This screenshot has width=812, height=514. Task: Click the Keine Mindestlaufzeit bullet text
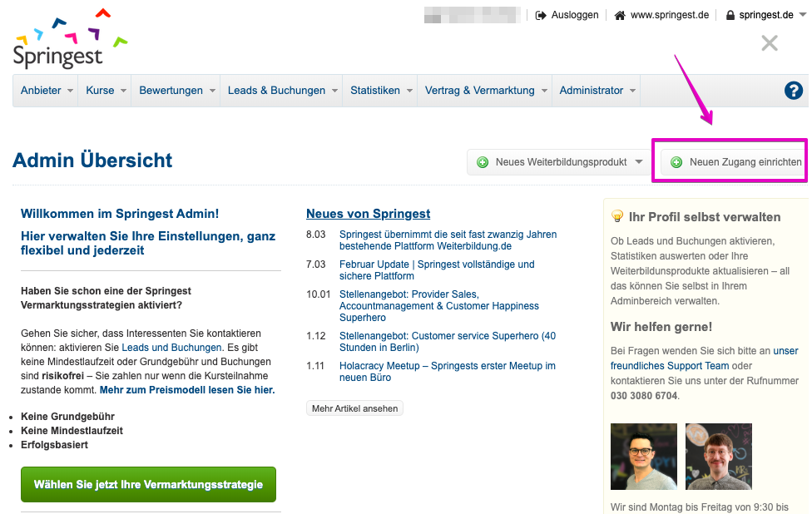pyautogui.click(x=72, y=431)
